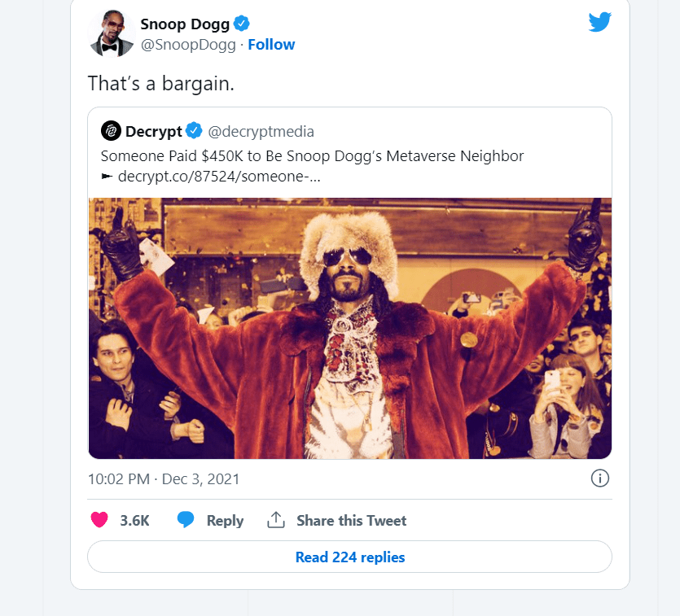Open the @SnoopDogg handle link

(189, 45)
